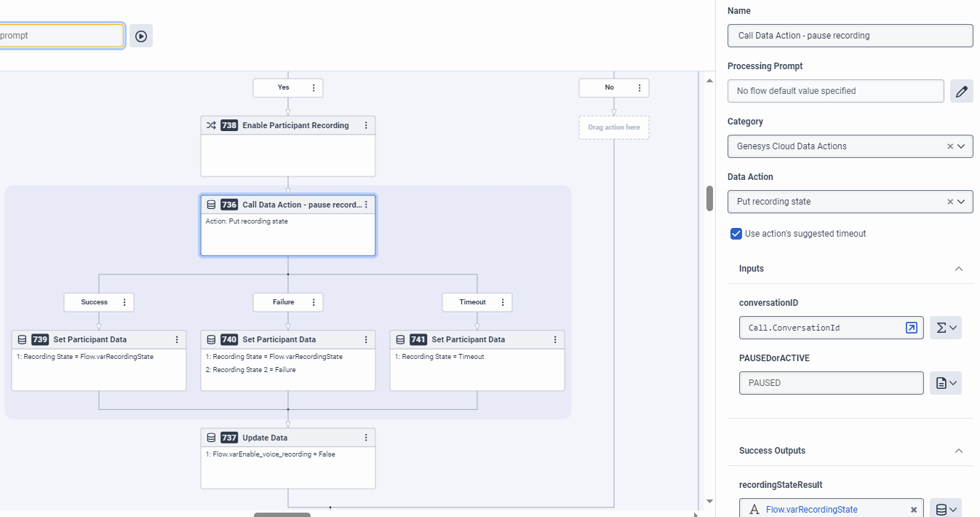980x517 pixels.
Task: Expand the Data Action dropdown
Action: coord(961,202)
